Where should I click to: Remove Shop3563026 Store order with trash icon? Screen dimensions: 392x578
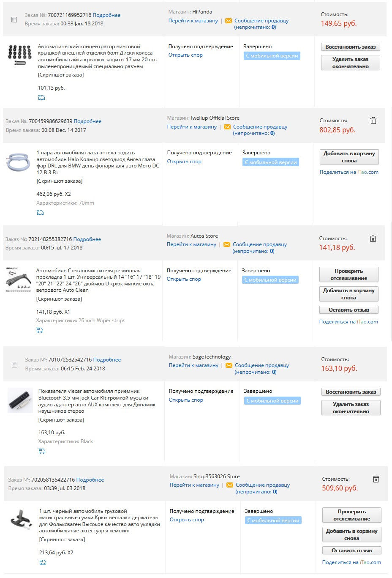[376, 479]
